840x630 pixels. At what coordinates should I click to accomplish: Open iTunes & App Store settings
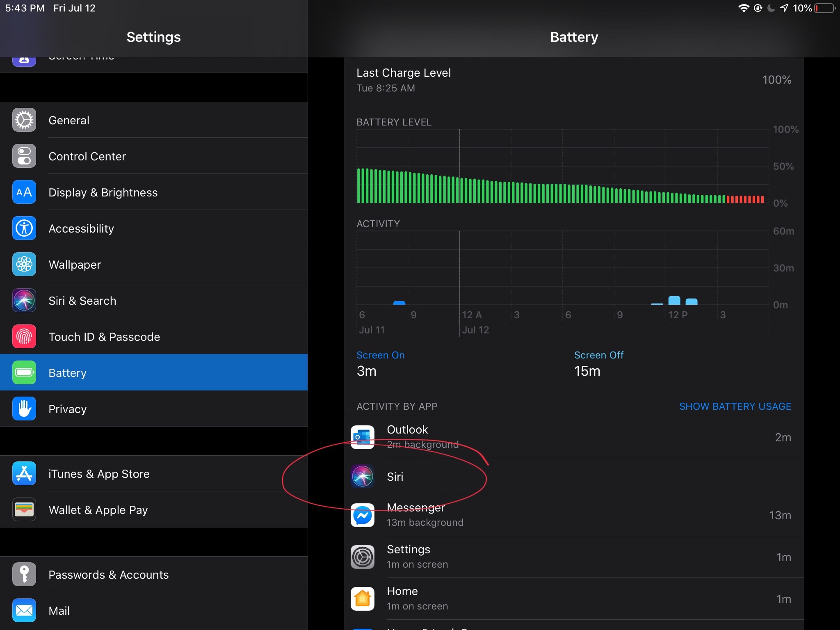coord(99,474)
